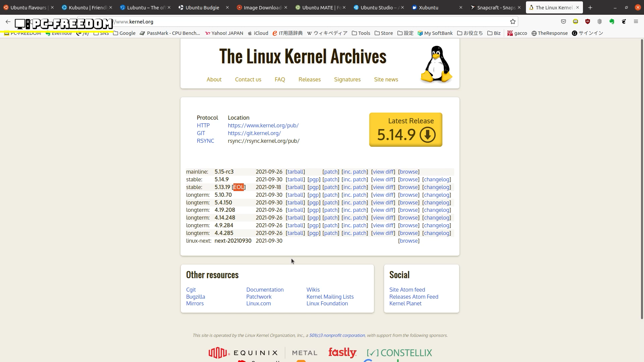Image resolution: width=644 pixels, height=362 pixels.
Task: Click the Tux penguin logo
Action: [436, 64]
